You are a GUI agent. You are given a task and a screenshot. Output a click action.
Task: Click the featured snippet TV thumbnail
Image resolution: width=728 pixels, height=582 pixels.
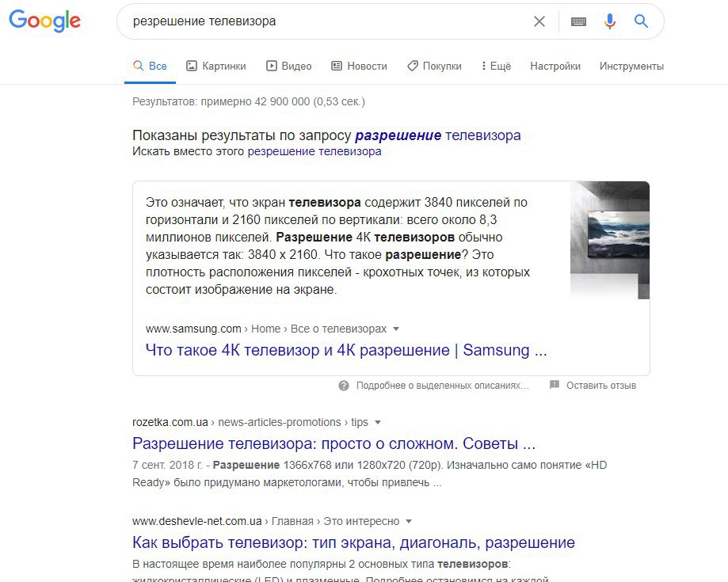pyautogui.click(x=610, y=241)
